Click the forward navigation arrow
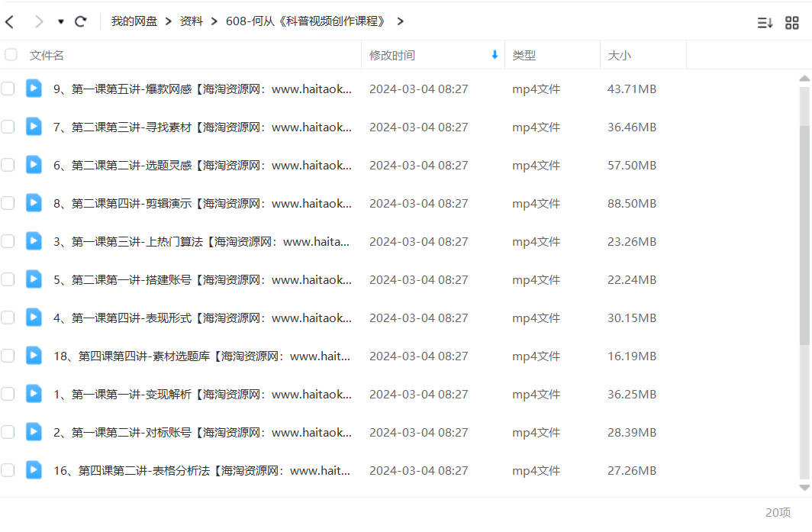 click(x=38, y=21)
